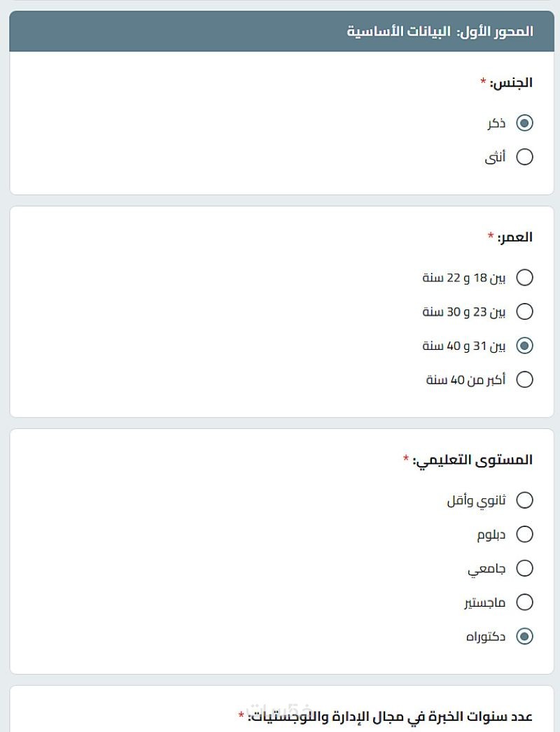The image size is (560, 732).
Task: Pick the ماجستير education level
Action: (524, 602)
